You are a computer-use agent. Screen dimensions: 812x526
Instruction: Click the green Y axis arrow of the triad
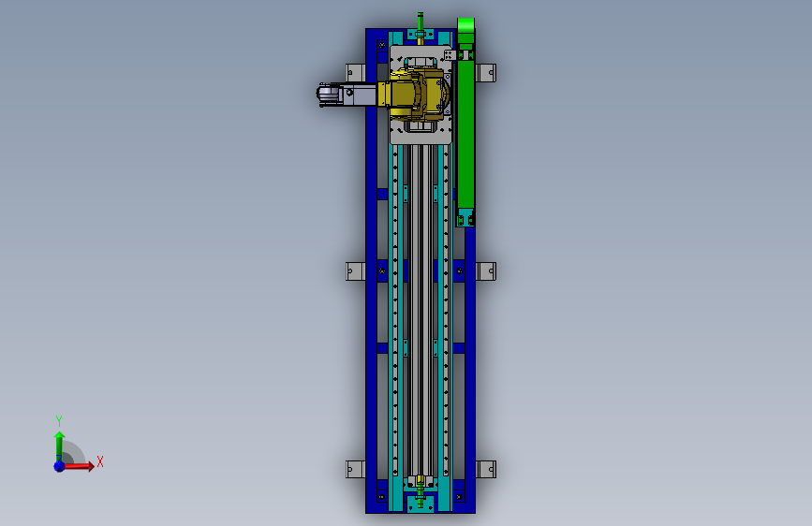(x=60, y=446)
